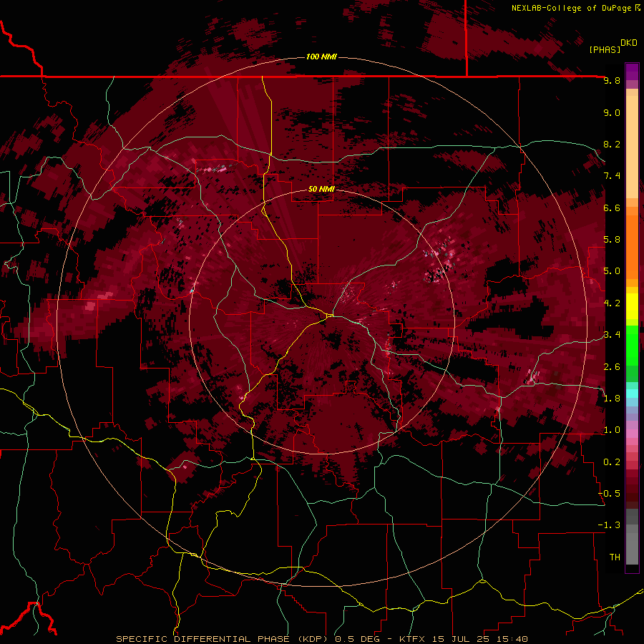Click the product caption text at bottom
This screenshot has width=644, height=644.
click(x=321, y=639)
